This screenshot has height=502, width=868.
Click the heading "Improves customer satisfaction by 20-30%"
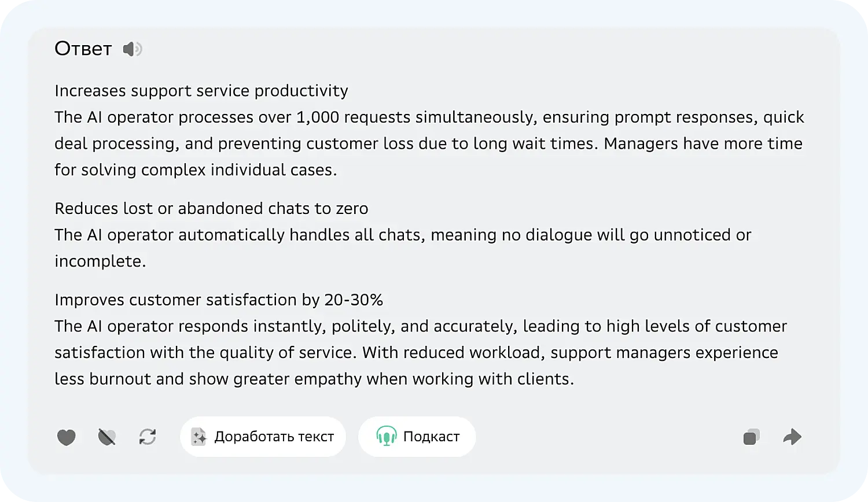[219, 300]
